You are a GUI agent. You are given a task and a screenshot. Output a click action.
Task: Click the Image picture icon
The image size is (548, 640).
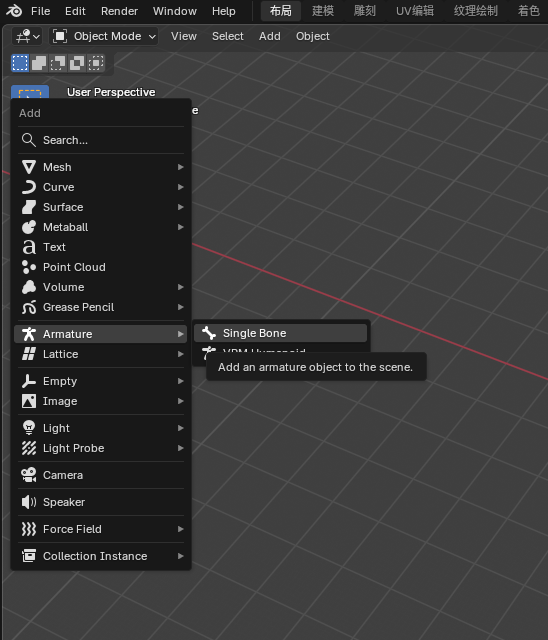click(x=29, y=401)
